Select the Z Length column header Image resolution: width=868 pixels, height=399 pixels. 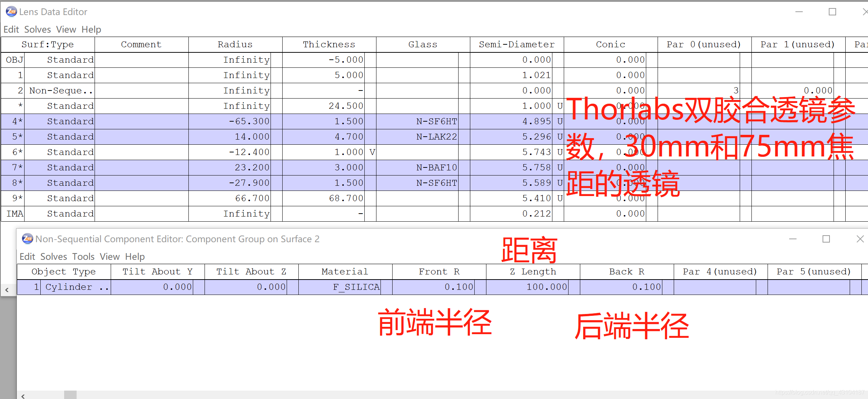coord(533,271)
